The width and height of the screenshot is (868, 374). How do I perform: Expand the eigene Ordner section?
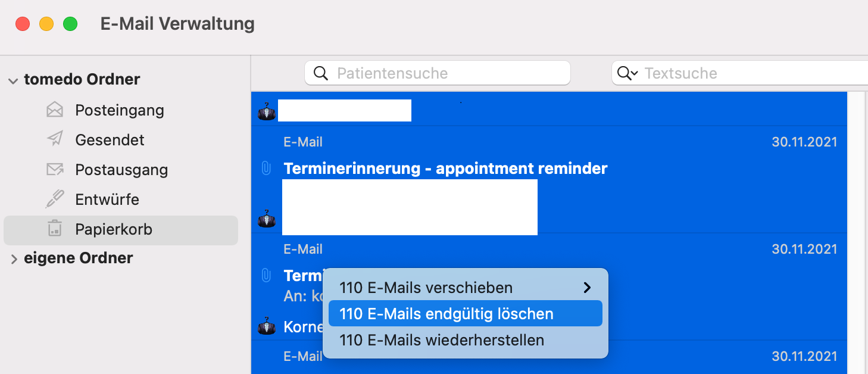click(14, 259)
